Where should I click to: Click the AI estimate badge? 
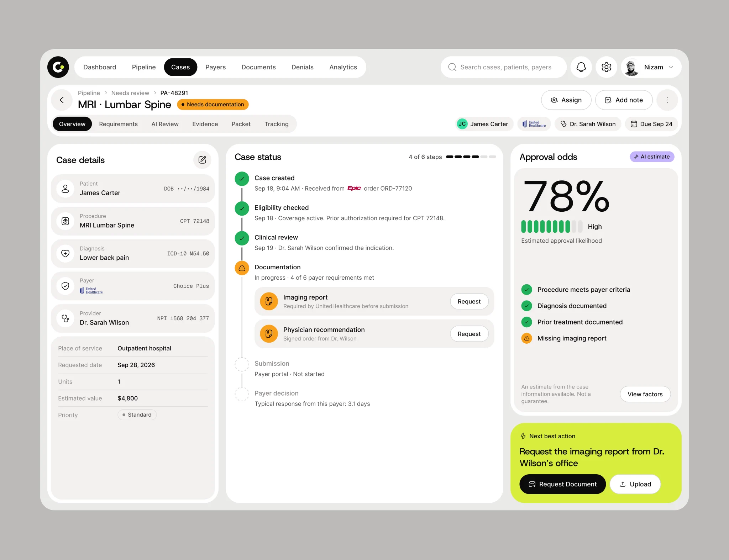pos(652,157)
